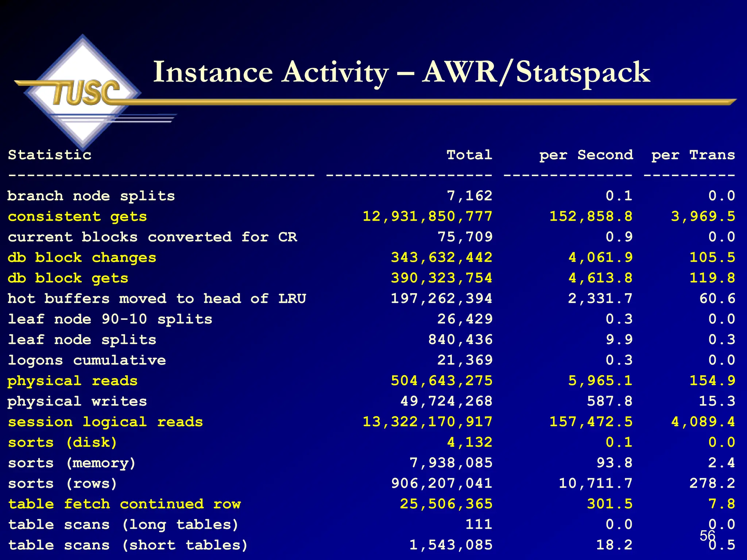Click the 'db block gets' row label
The width and height of the screenshot is (747, 560).
[x=68, y=278]
